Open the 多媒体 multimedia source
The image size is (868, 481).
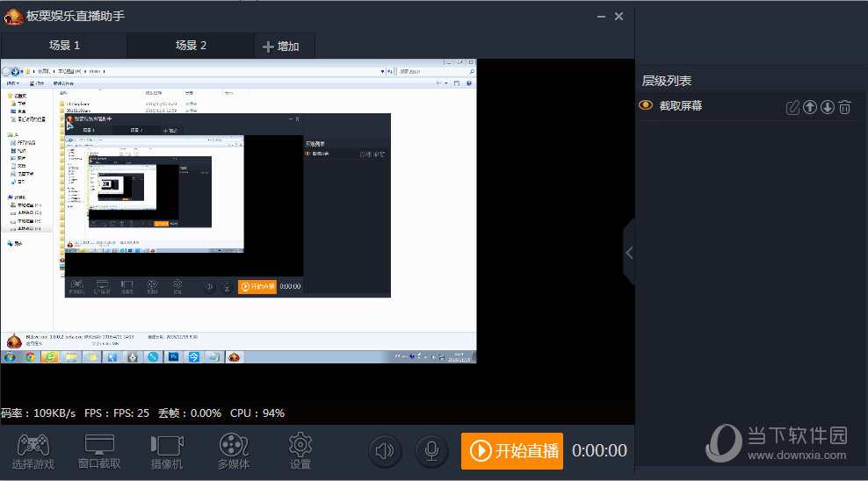click(x=234, y=450)
